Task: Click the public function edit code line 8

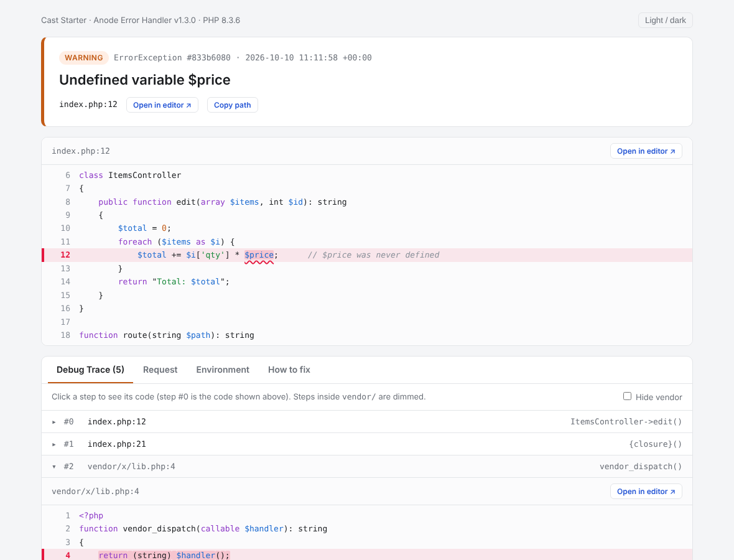Action: [x=222, y=202]
